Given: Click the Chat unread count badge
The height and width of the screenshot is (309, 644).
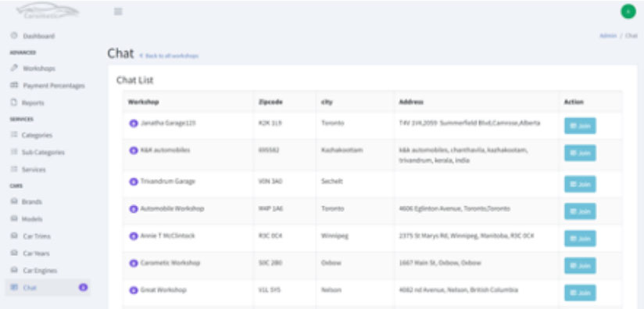Looking at the screenshot, I should point(83,288).
